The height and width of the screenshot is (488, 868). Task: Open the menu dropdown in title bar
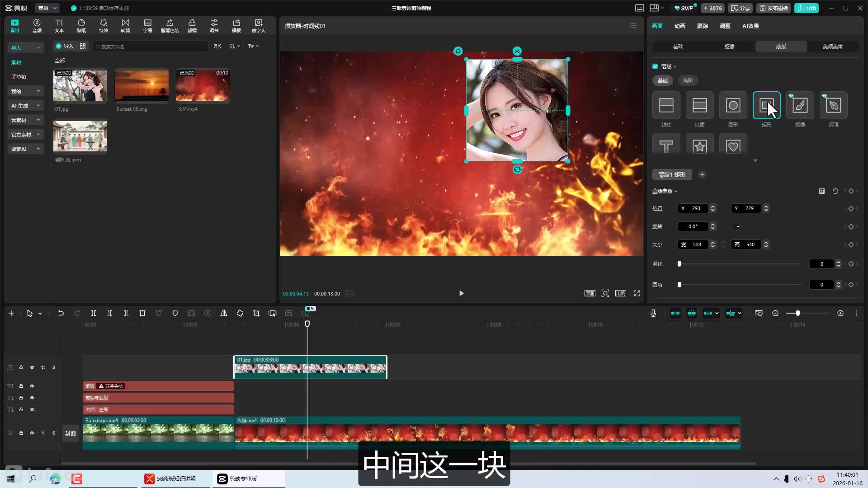47,8
